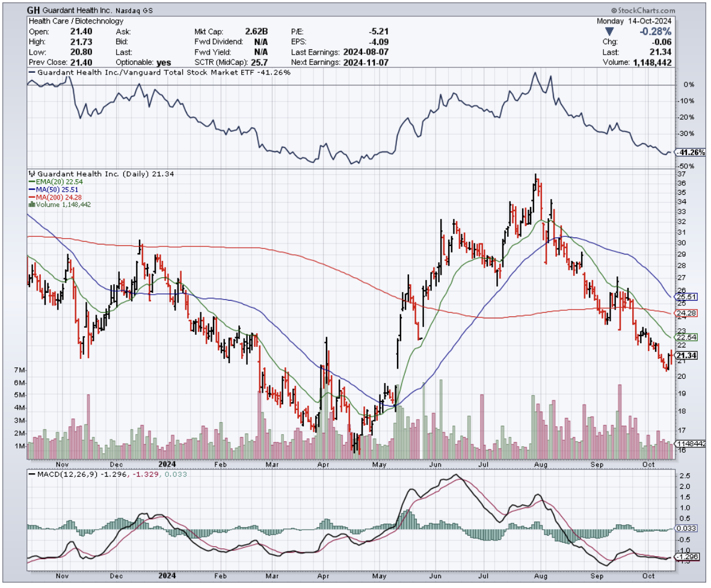This screenshot has width=711, height=588.
Task: Click the green EMA(20) legend line marker
Action: [x=32, y=182]
